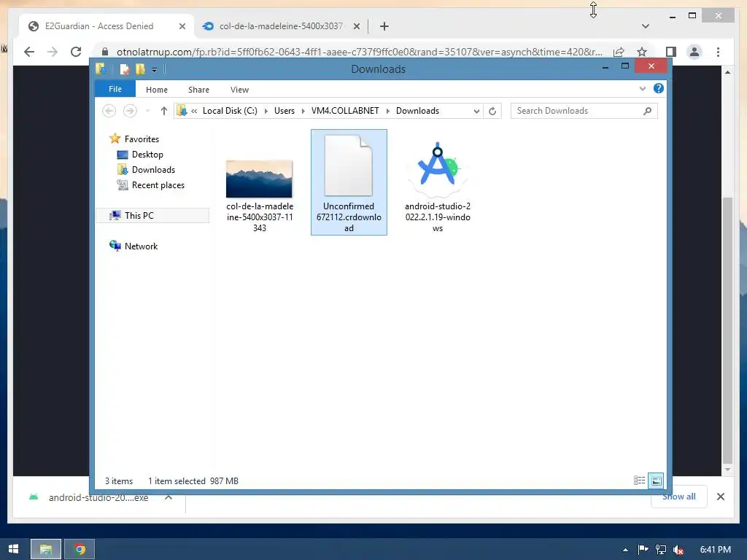Viewport: 747px width, 560px height.
Task: Expand breadcrumb arrow after VM4.COLLABNET
Action: coord(388,111)
